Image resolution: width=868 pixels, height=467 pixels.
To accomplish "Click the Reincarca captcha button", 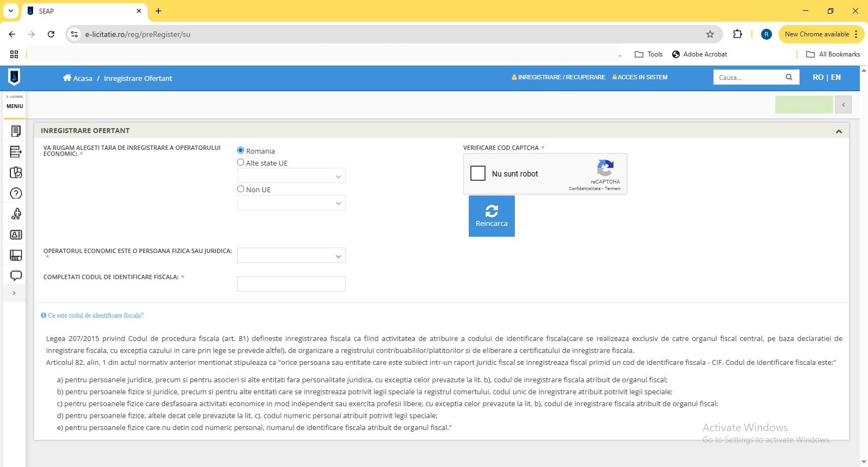I will [492, 216].
